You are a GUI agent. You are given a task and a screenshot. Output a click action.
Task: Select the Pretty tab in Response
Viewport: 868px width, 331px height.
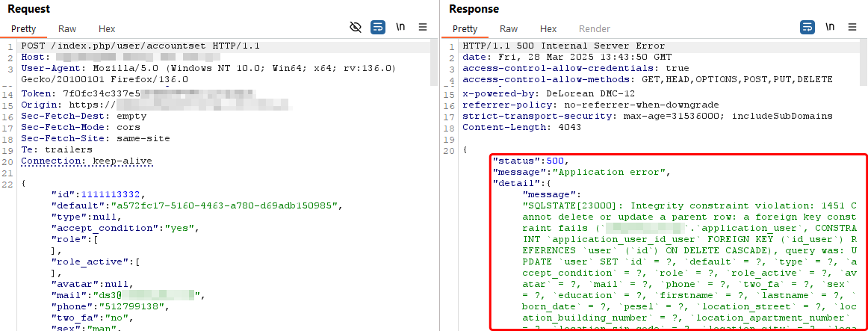point(465,29)
